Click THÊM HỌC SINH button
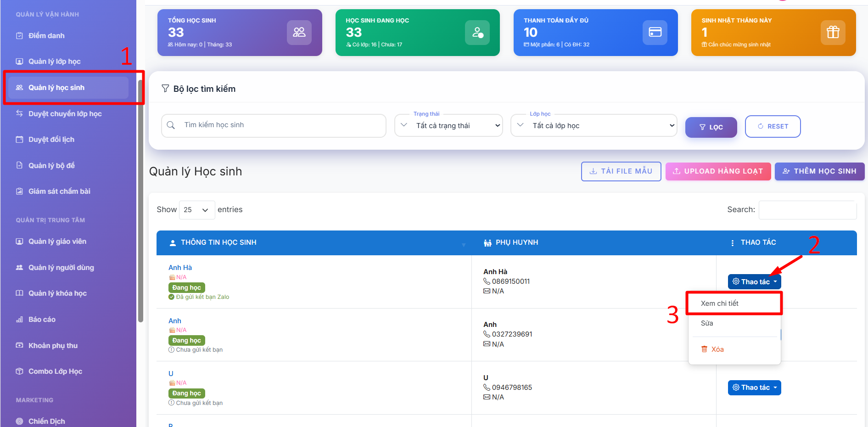The width and height of the screenshot is (868, 427). pos(819,171)
